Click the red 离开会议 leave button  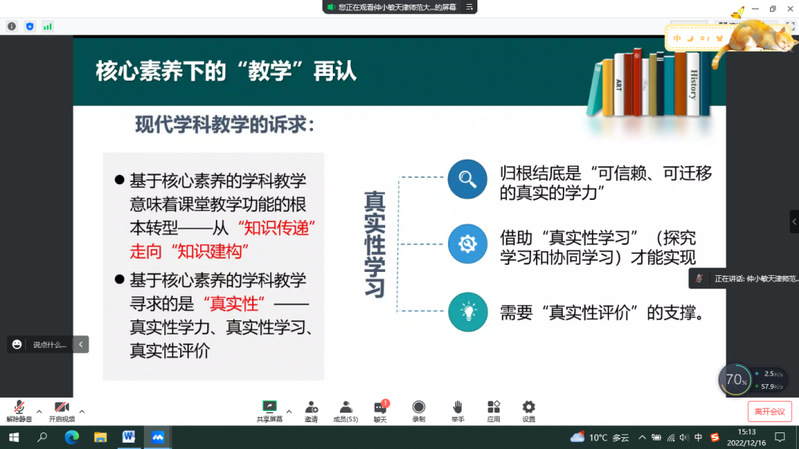769,411
